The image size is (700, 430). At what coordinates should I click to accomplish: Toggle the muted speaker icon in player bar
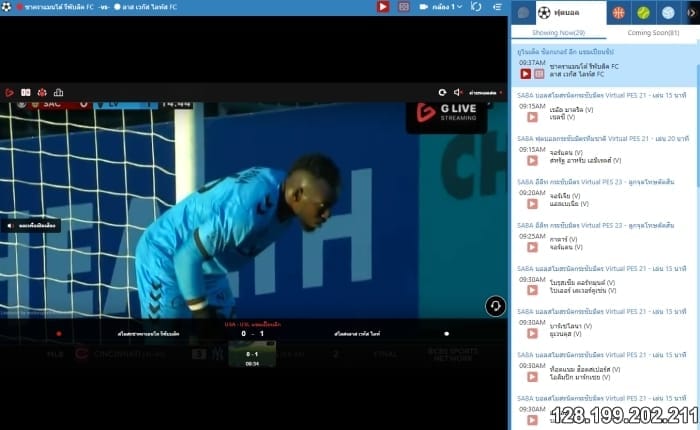458,92
